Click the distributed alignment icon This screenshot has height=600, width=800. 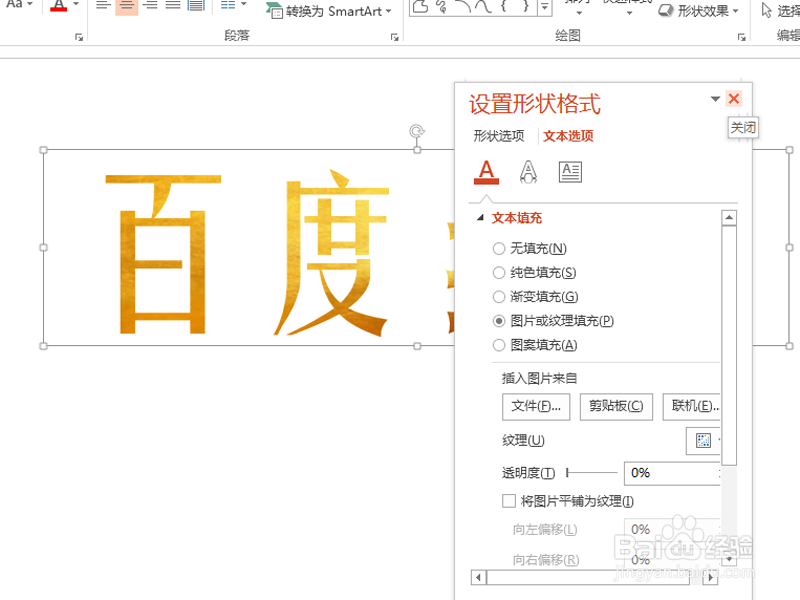[196, 5]
